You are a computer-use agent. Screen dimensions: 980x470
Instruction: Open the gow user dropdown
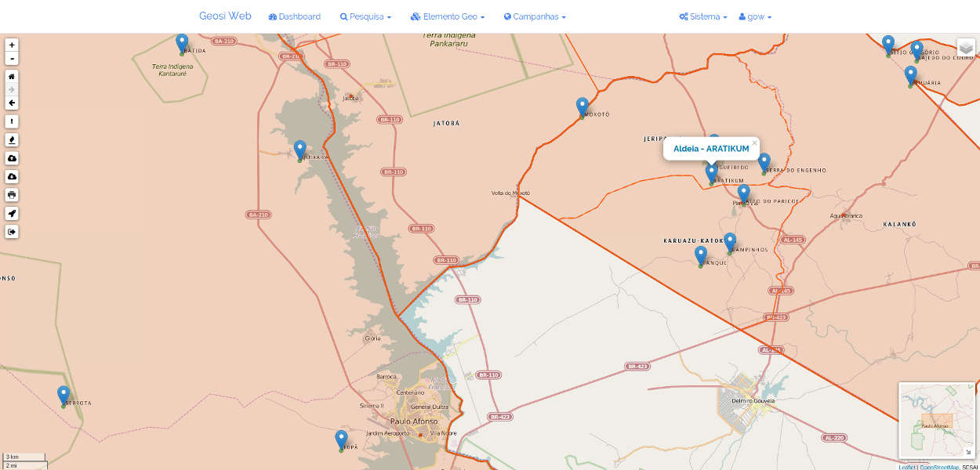(755, 16)
